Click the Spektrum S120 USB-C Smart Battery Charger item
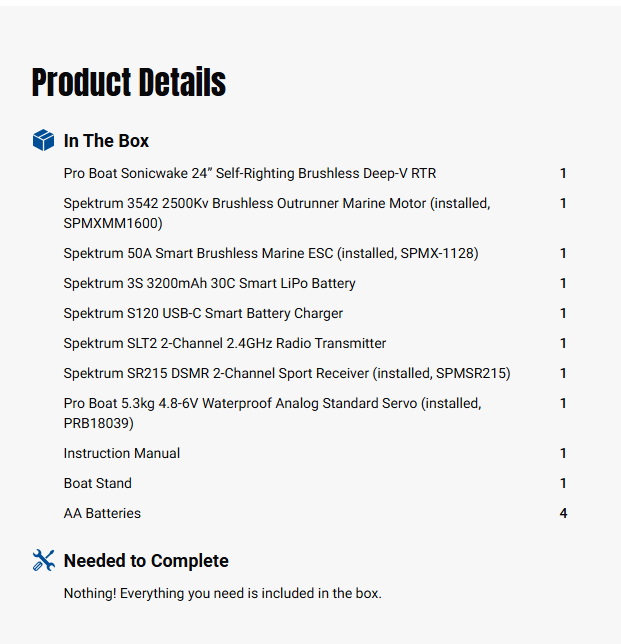This screenshot has width=621, height=644. pyautogui.click(x=203, y=313)
